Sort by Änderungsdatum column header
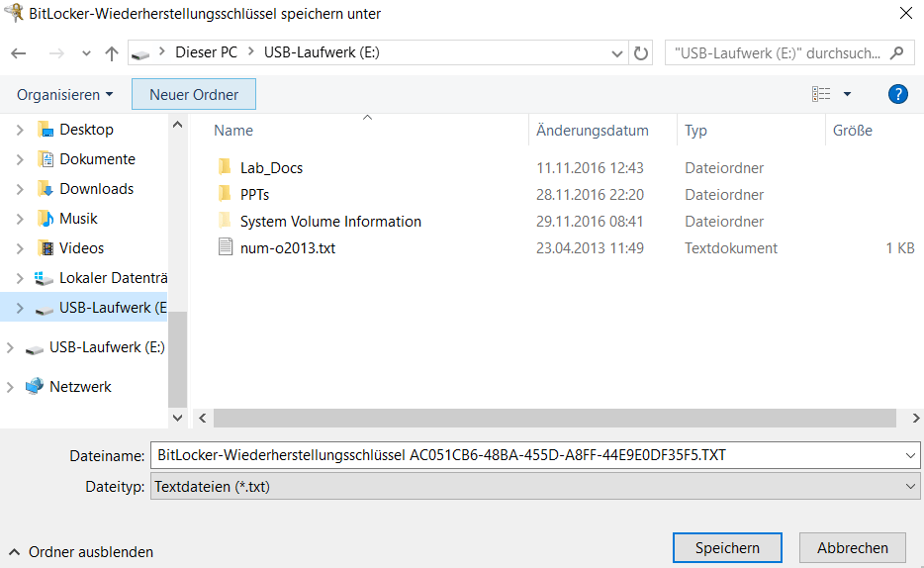The height and width of the screenshot is (568, 924). point(592,131)
